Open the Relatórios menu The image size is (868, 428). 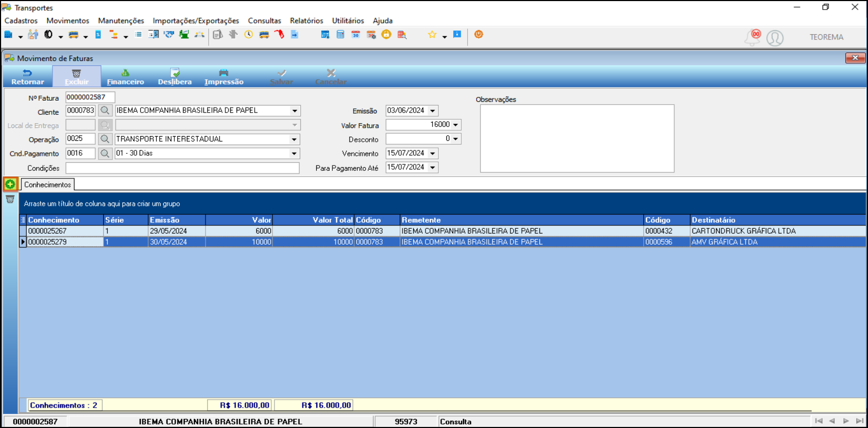(x=307, y=20)
